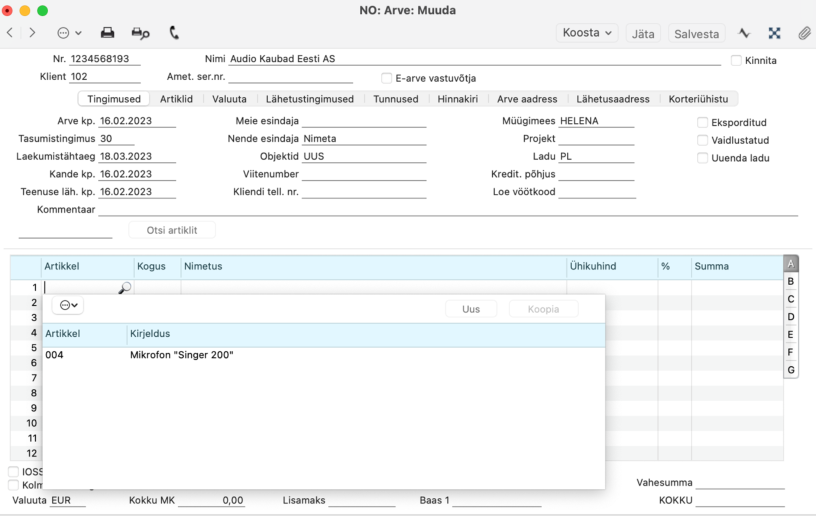Click the printer icon in toolbar
Screen dimensions: 816x517
pos(107,33)
